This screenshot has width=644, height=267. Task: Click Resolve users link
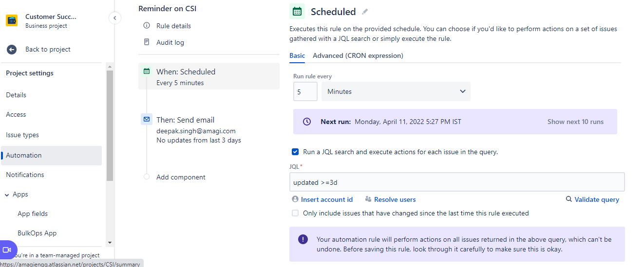click(395, 199)
